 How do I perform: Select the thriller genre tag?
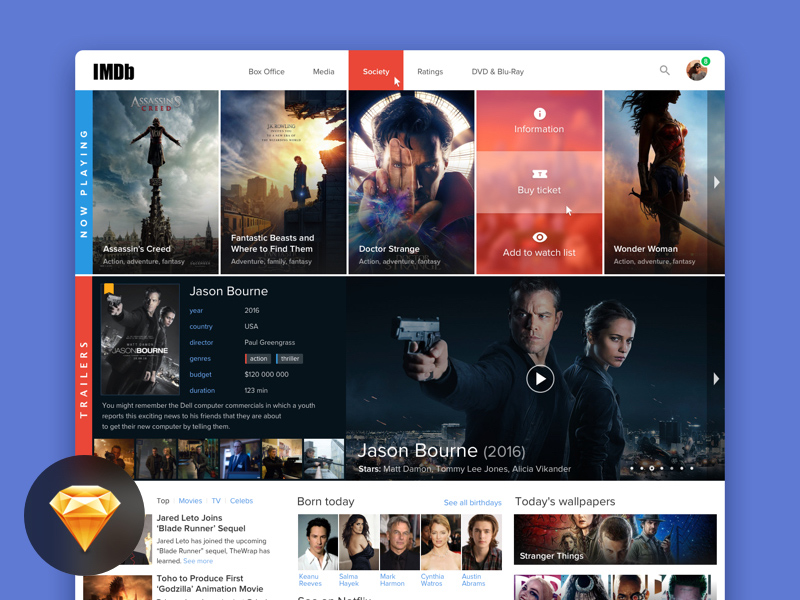pyautogui.click(x=290, y=359)
